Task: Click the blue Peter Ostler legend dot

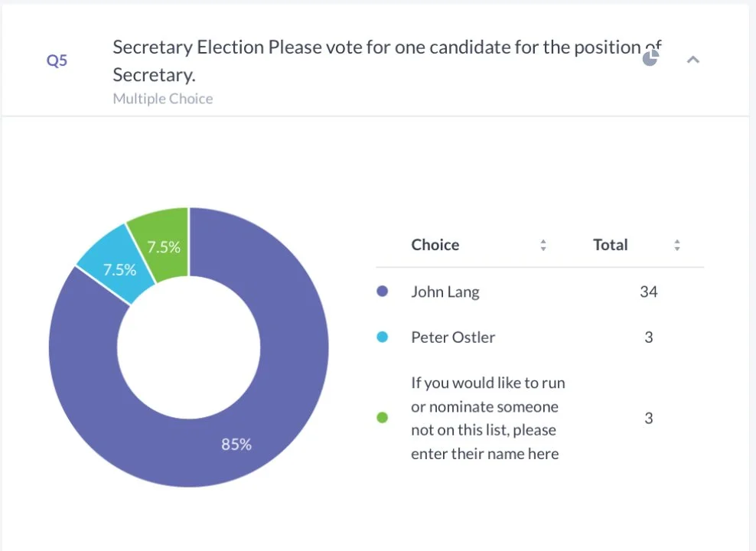Action: 383,337
